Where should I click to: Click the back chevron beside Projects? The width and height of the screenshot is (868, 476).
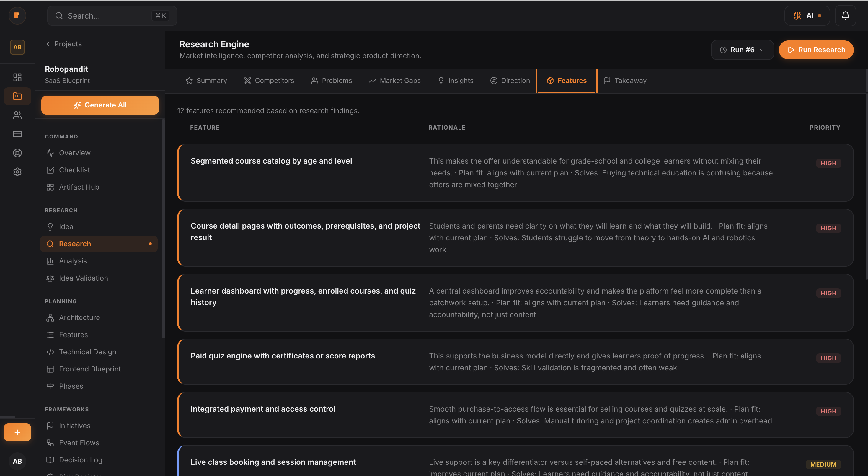[48, 44]
